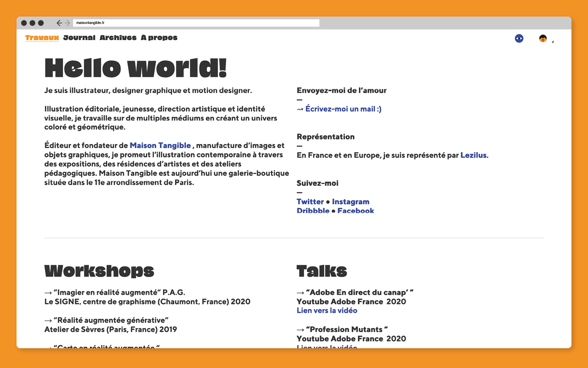Click "Écrivez-moi un mail :)" link
Image resolution: width=588 pixels, height=368 pixels.
343,109
